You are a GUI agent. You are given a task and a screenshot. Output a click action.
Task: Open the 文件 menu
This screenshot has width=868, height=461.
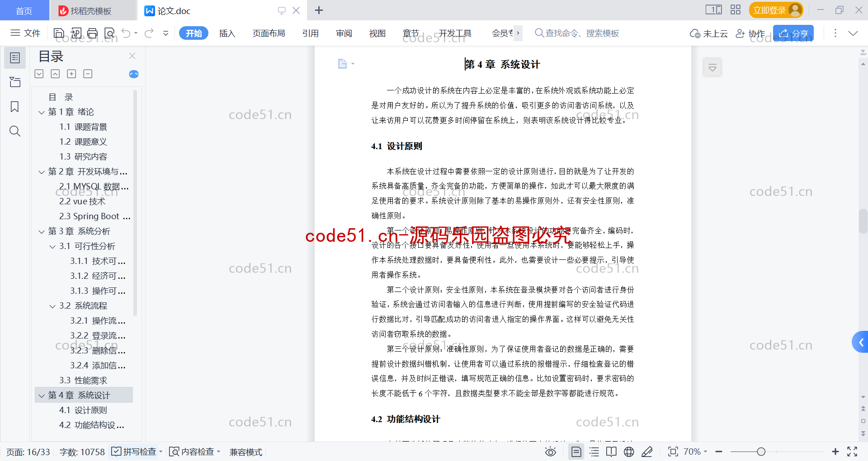click(25, 33)
